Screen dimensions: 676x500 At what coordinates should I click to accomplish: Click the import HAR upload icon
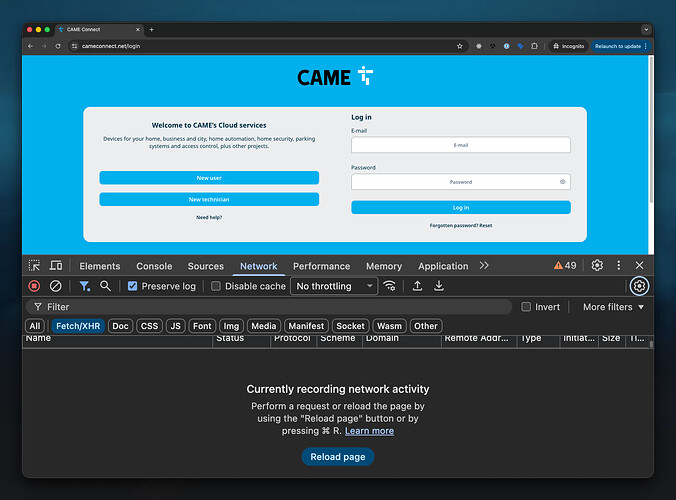pos(417,286)
